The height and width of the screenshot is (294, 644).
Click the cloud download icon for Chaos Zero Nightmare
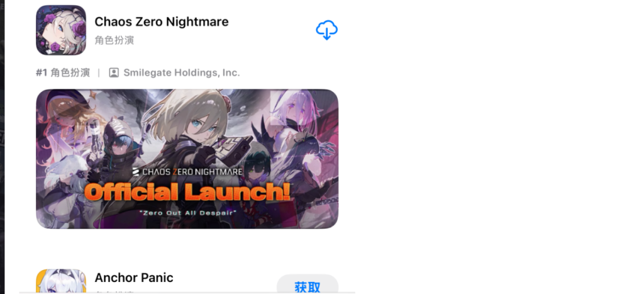326,30
